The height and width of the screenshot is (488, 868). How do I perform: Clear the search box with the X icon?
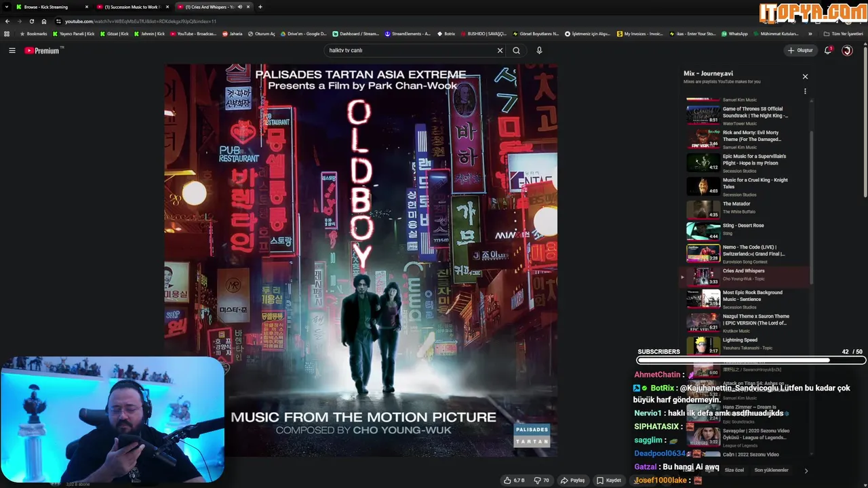point(500,50)
